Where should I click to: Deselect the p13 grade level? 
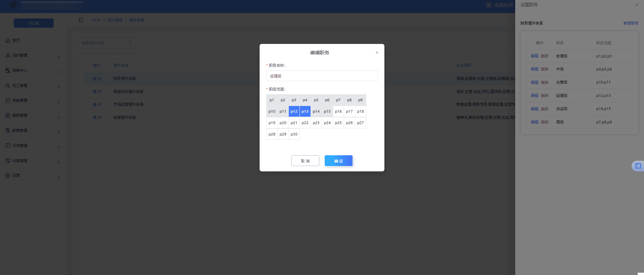[x=305, y=111]
